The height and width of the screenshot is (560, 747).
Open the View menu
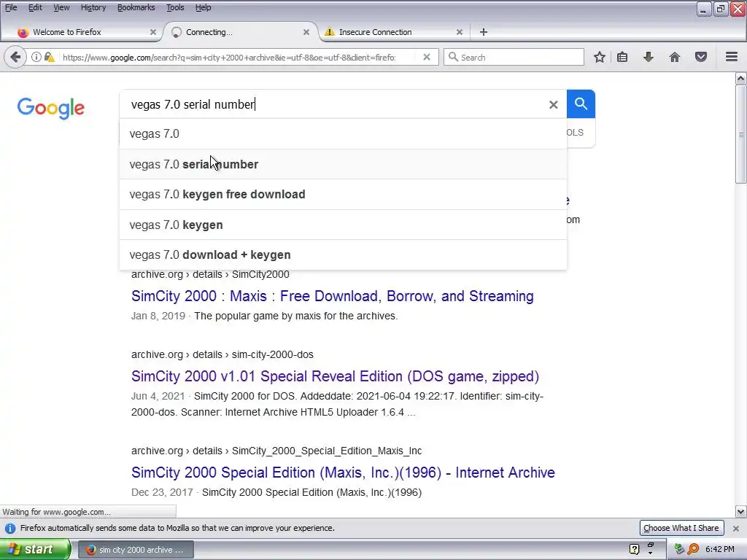pyautogui.click(x=61, y=7)
